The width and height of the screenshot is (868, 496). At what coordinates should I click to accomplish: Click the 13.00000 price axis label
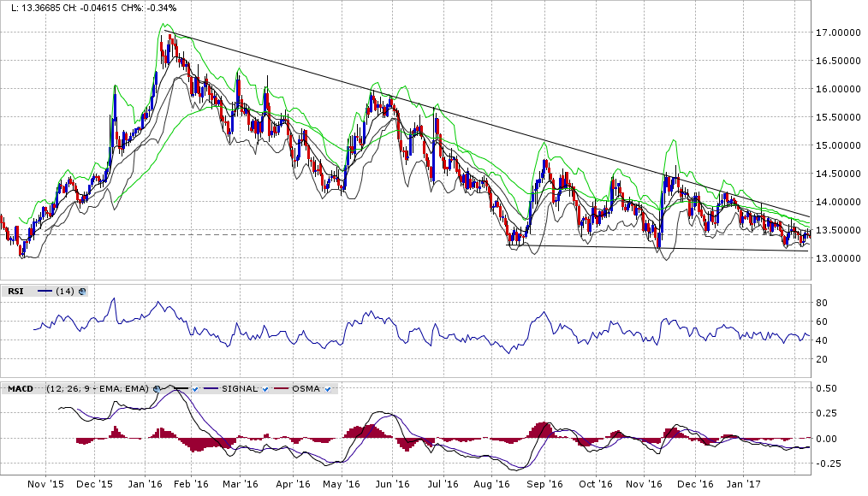(838, 258)
